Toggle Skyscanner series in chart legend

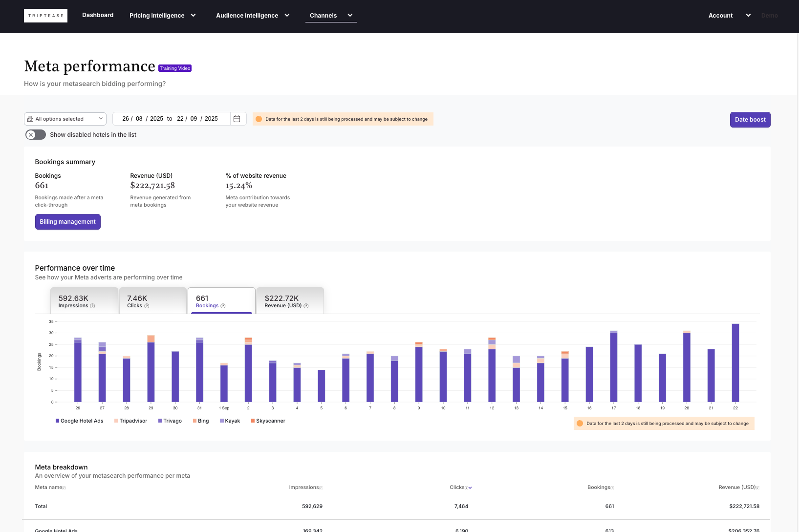[x=268, y=421]
